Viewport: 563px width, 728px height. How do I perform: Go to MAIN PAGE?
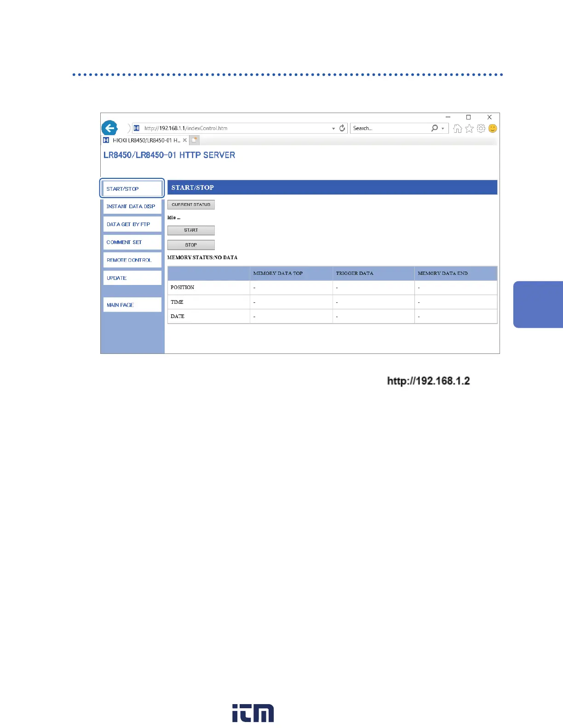[x=132, y=305]
